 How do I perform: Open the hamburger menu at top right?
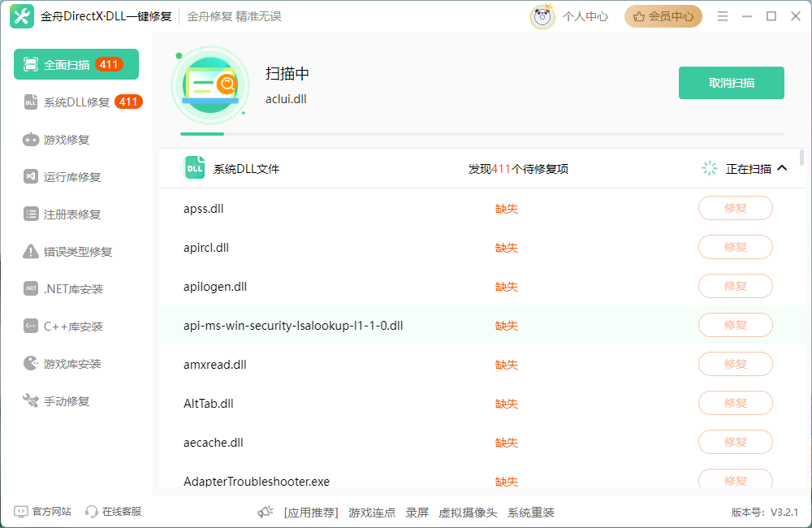click(722, 15)
